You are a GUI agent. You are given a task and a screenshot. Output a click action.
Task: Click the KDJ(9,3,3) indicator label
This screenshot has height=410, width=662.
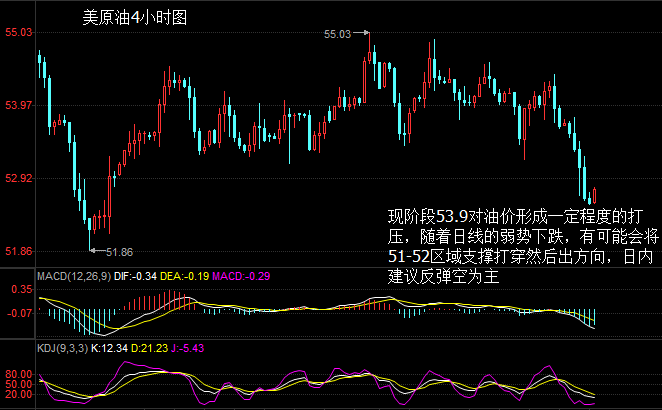(62, 348)
